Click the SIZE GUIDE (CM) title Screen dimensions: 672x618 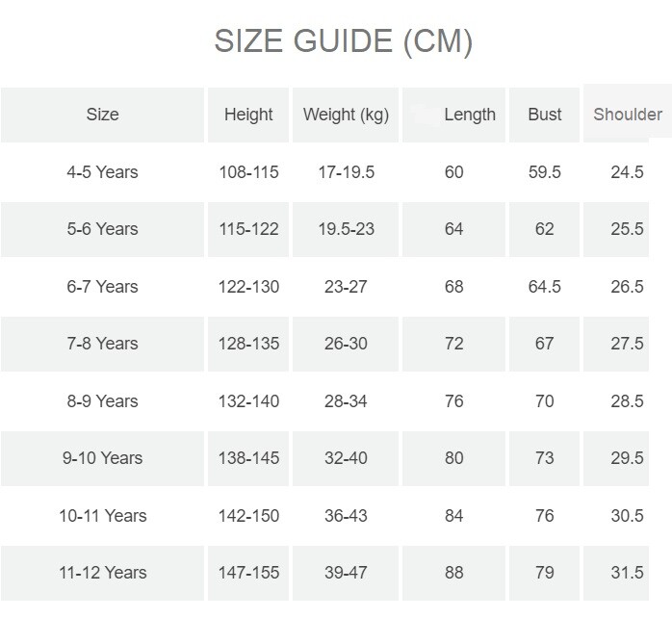[x=343, y=41]
